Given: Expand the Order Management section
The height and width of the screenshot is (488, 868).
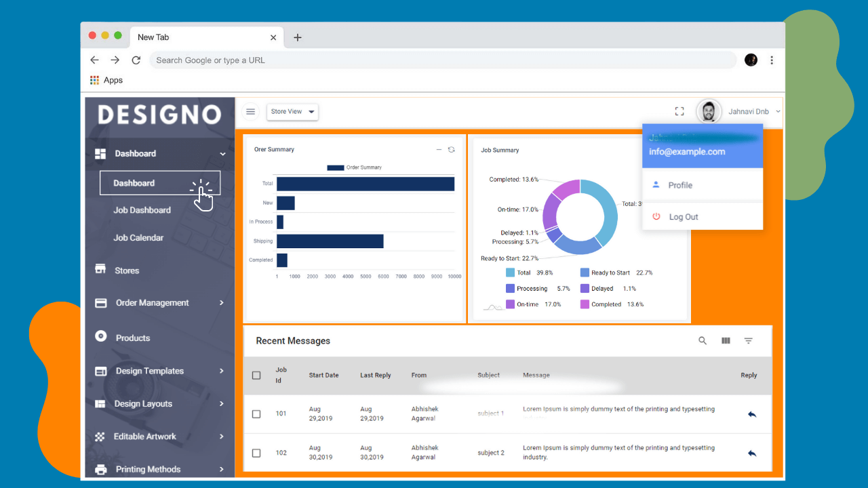Looking at the screenshot, I should (x=151, y=303).
